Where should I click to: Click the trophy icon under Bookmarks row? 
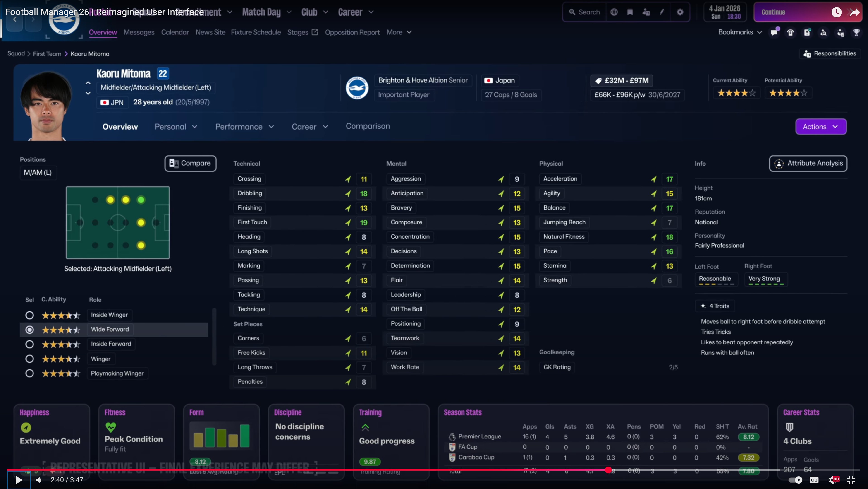click(856, 32)
